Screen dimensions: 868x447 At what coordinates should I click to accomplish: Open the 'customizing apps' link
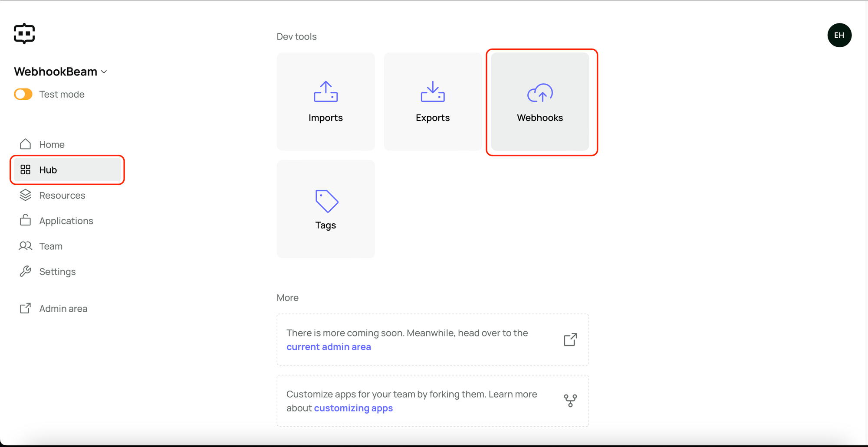[x=353, y=408]
